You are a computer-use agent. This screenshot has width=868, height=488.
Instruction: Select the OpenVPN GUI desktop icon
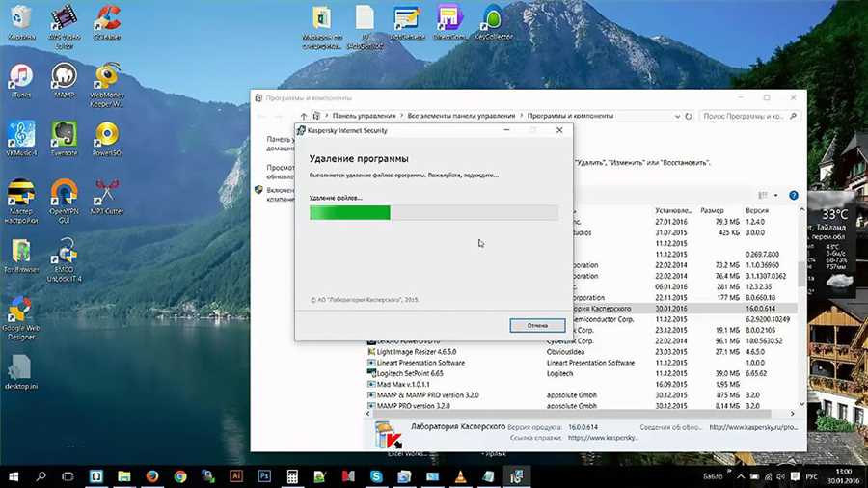click(65, 202)
